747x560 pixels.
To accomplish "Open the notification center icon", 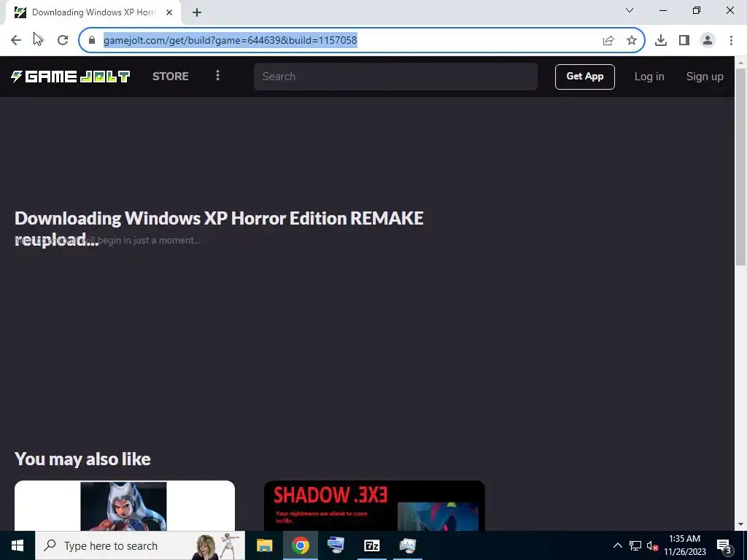I will tap(724, 546).
